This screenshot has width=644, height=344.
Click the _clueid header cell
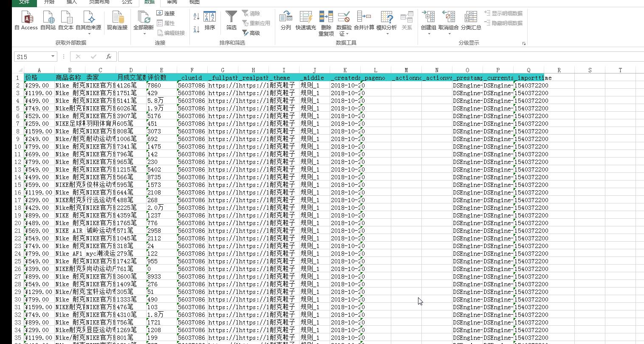[192, 78]
